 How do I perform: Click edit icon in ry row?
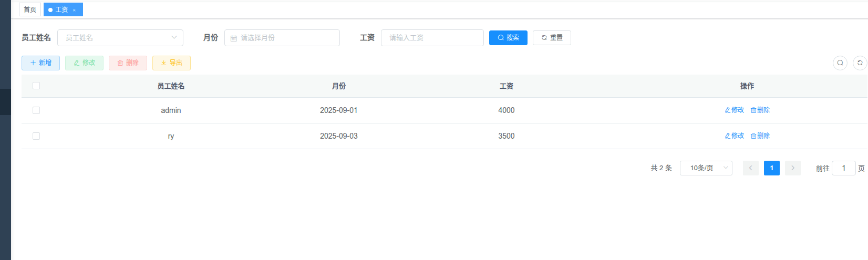[x=728, y=136]
